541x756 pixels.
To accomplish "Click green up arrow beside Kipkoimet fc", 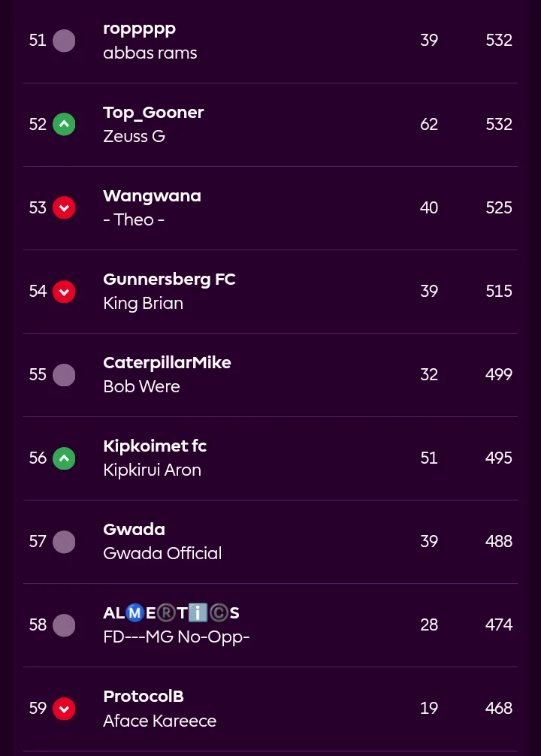I will (64, 458).
